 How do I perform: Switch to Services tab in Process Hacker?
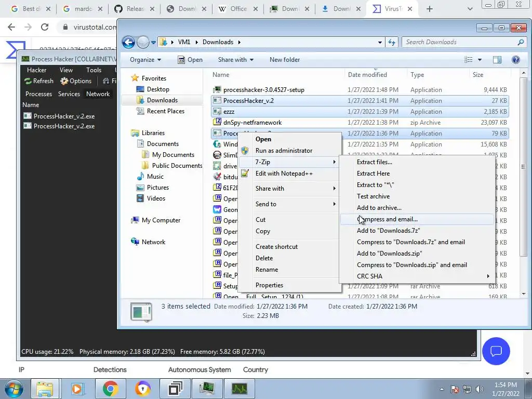click(x=69, y=94)
